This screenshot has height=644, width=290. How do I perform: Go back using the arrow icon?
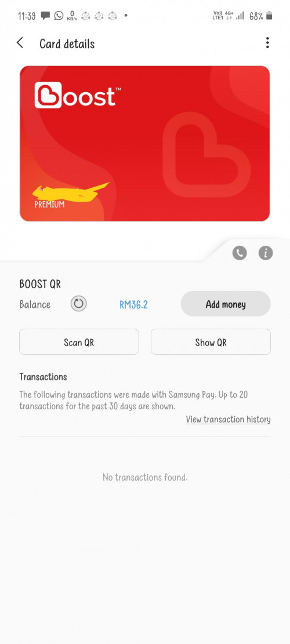point(20,43)
